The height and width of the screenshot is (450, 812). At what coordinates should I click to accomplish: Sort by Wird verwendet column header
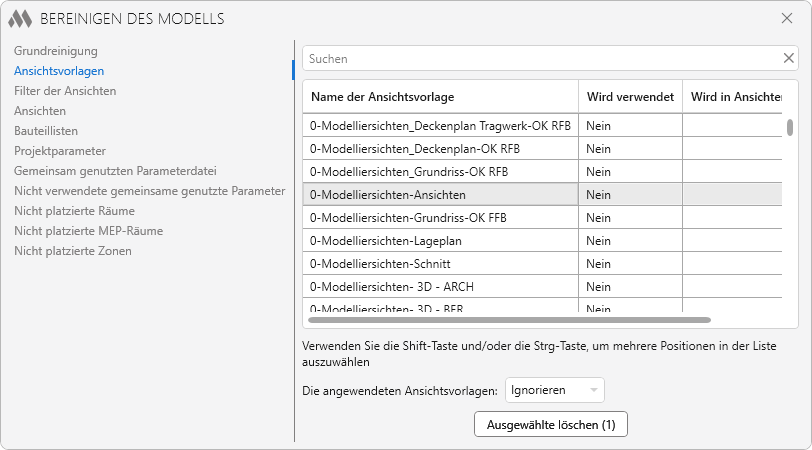pyautogui.click(x=630, y=97)
